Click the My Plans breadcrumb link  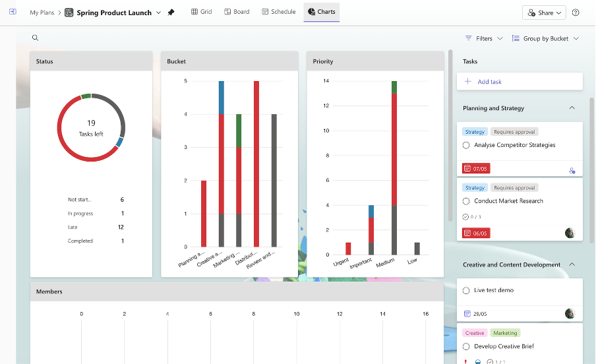click(x=42, y=13)
